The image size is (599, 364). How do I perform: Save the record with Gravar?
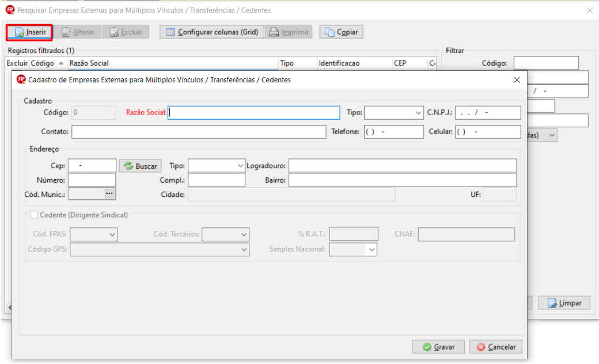(x=438, y=347)
